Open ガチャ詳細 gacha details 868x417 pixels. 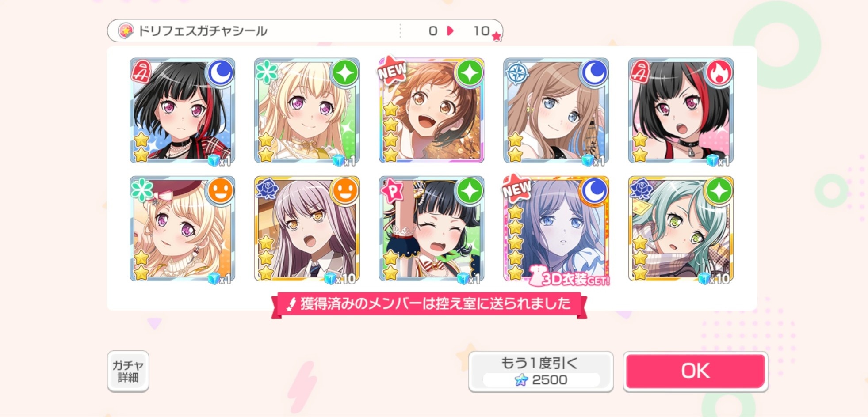click(128, 371)
